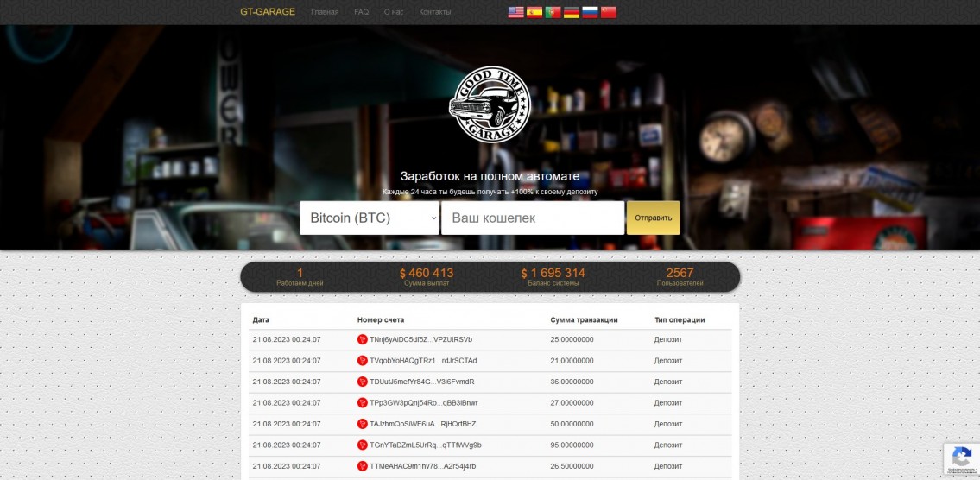Click the Good Time Garage car logo

pyautogui.click(x=490, y=104)
